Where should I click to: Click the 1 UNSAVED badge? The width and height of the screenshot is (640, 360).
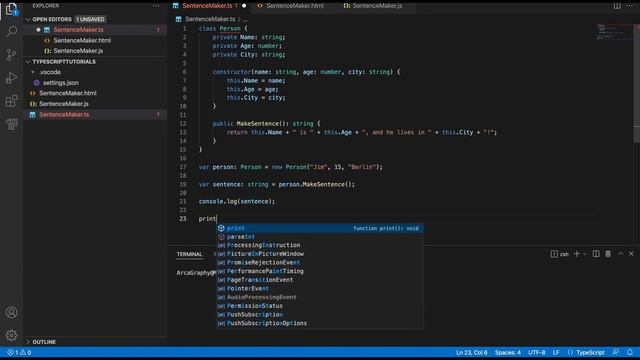tap(90, 19)
